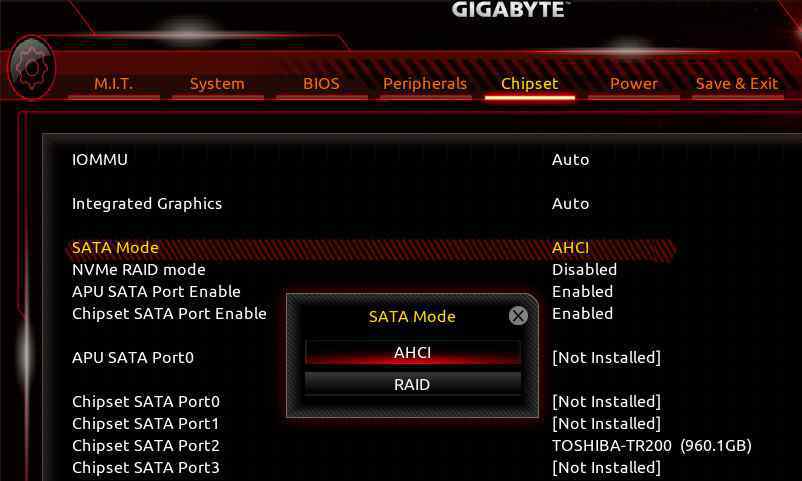Open Integrated Graphics Auto setting
This screenshot has height=481, width=802.
point(570,204)
